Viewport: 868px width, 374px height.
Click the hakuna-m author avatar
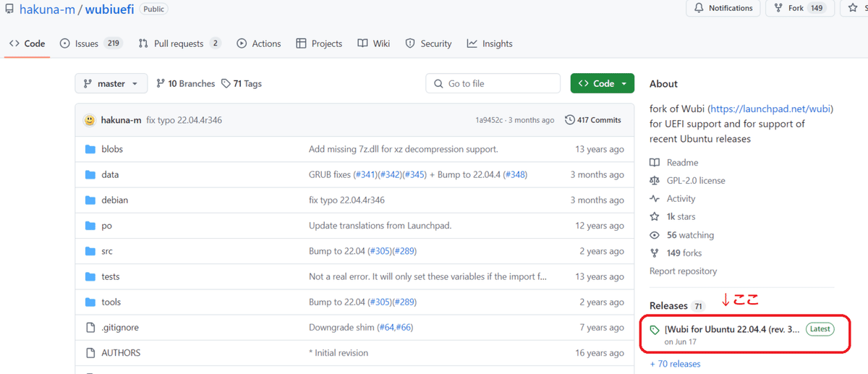90,120
